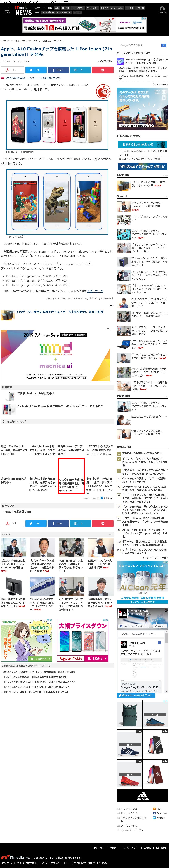Open そのデータ、安全に運用できてる？ promo link
169x868 pixels.
pos(60,312)
